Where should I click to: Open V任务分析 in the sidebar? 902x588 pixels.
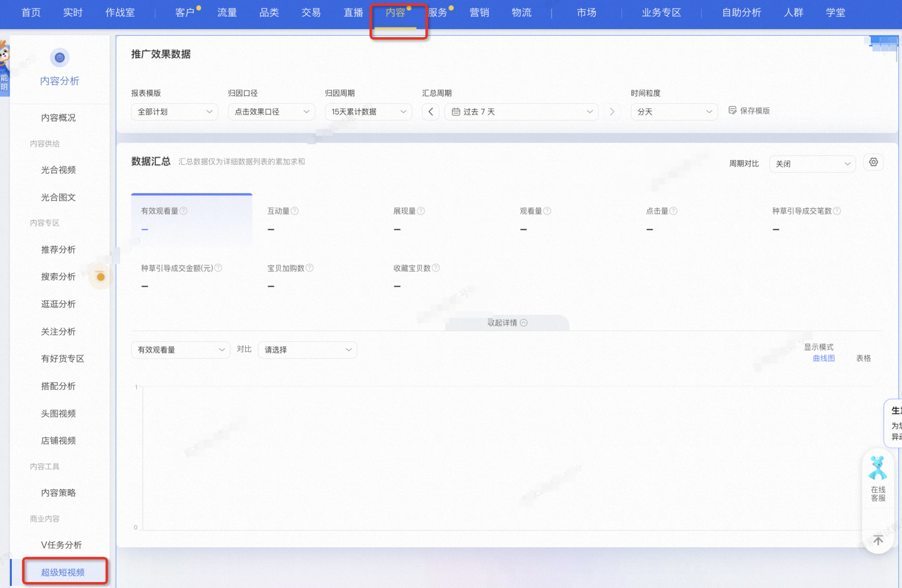point(62,545)
